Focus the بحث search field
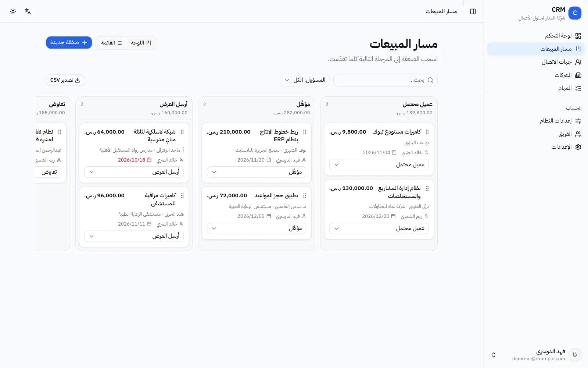 click(x=386, y=80)
